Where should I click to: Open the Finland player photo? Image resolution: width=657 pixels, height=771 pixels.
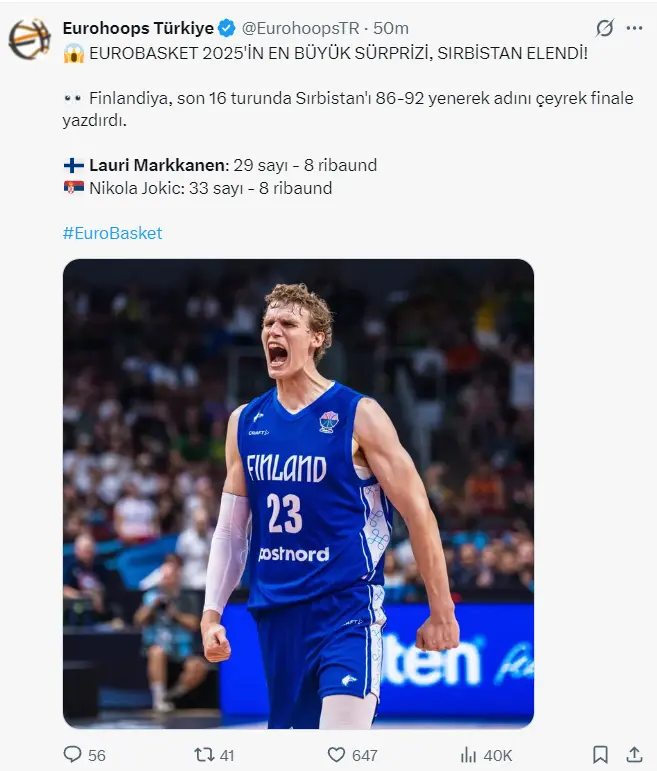298,493
